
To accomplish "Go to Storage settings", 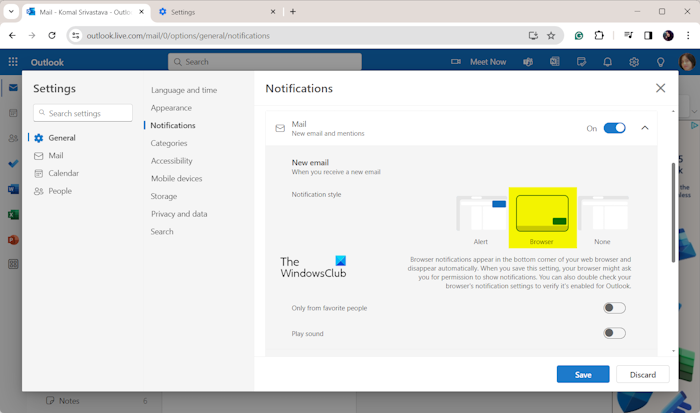I will [x=164, y=196].
